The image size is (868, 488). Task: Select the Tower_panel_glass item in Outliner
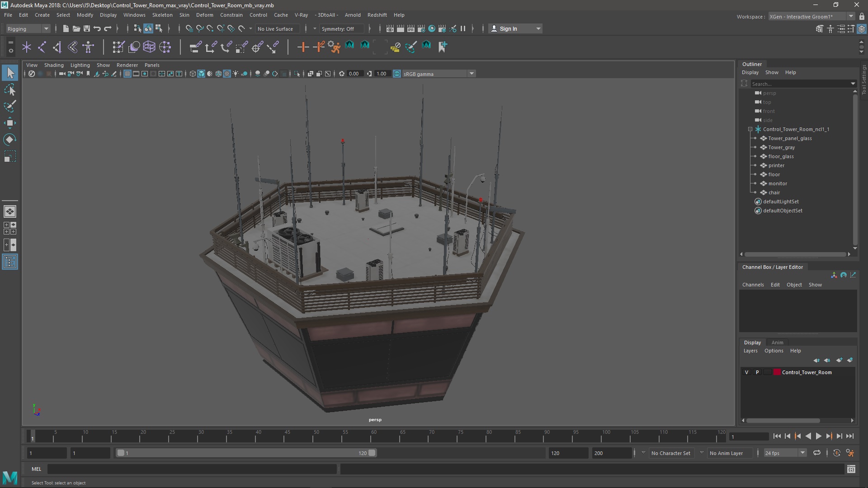[790, 138]
